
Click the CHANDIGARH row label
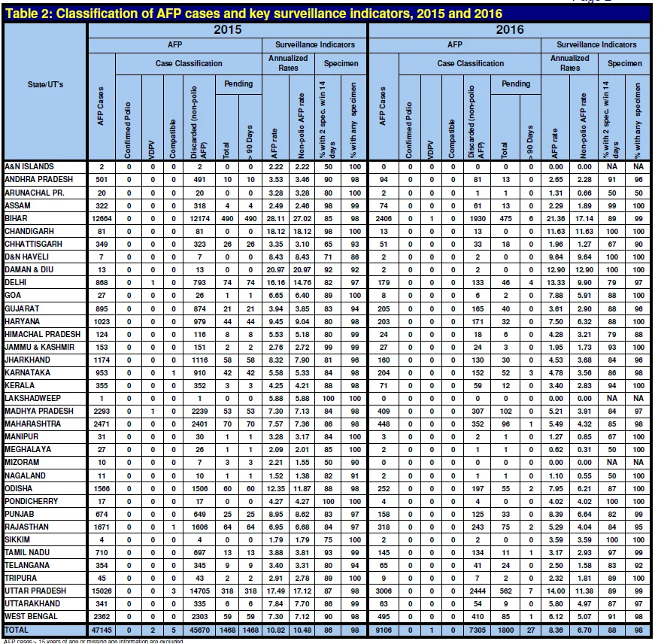point(29,231)
